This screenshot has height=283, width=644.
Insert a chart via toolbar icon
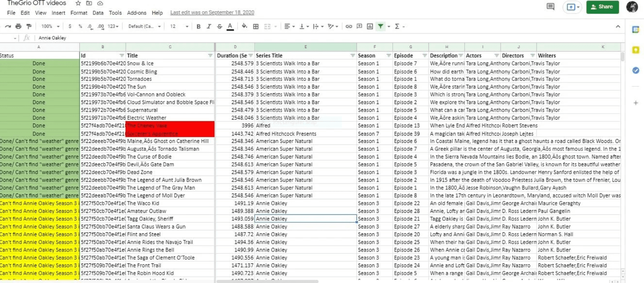370,27
